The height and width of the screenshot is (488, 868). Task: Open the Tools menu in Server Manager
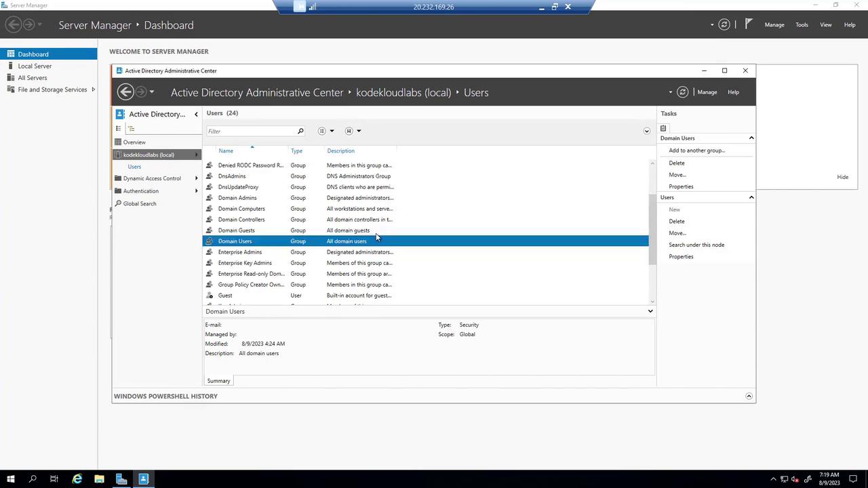click(802, 24)
